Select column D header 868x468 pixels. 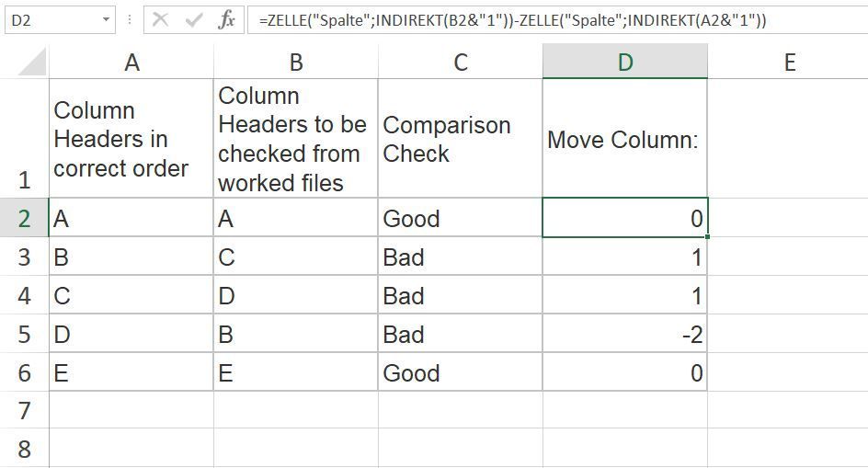(625, 62)
